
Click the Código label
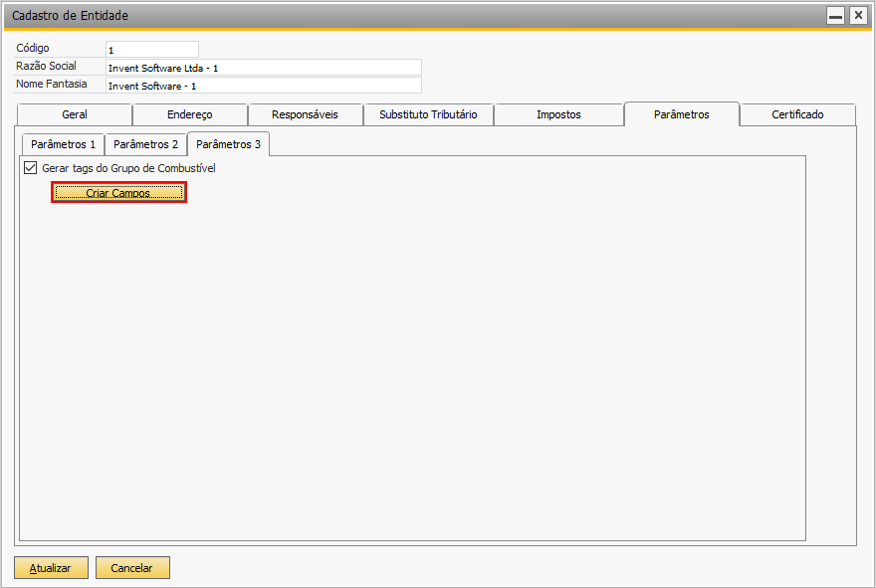pos(33,48)
